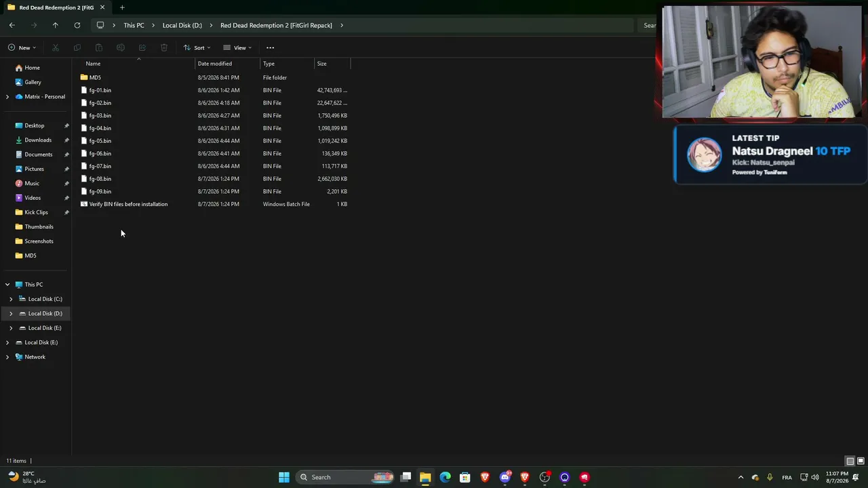The image size is (868, 488).
Task: Click chevron after the Red Dead Redemption 2 breadcrumb
Action: [342, 25]
